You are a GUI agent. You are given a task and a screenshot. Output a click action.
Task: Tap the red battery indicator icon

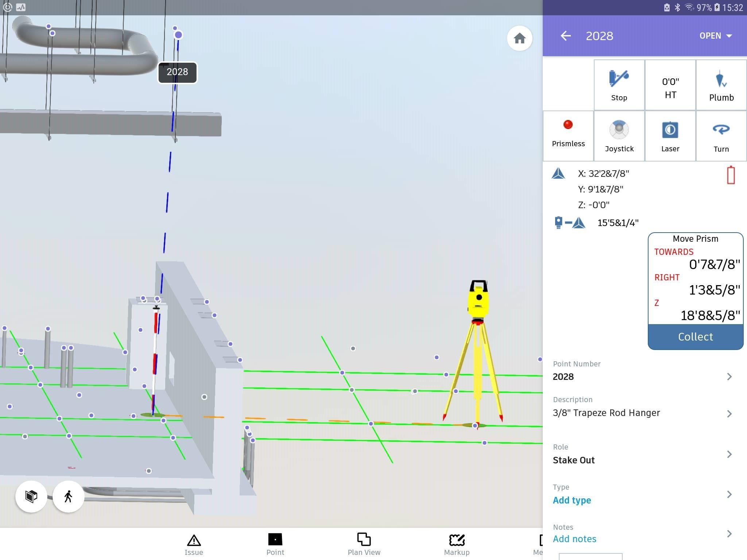(x=731, y=175)
